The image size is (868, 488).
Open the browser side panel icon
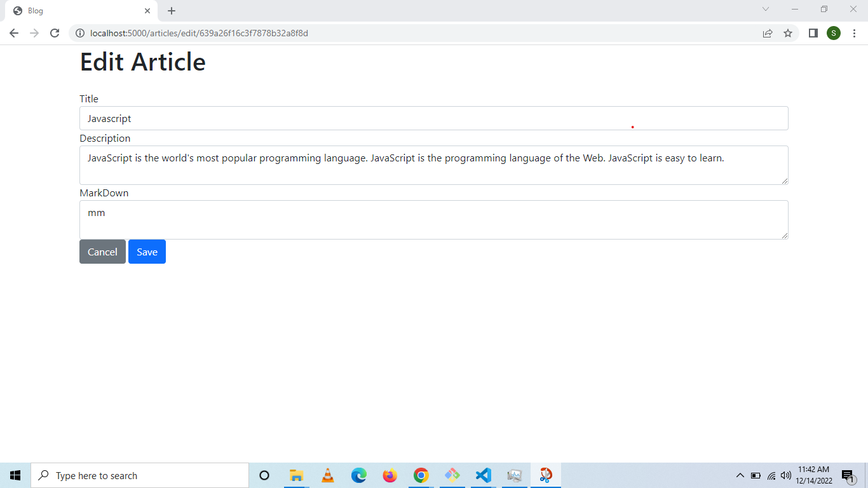click(x=813, y=33)
